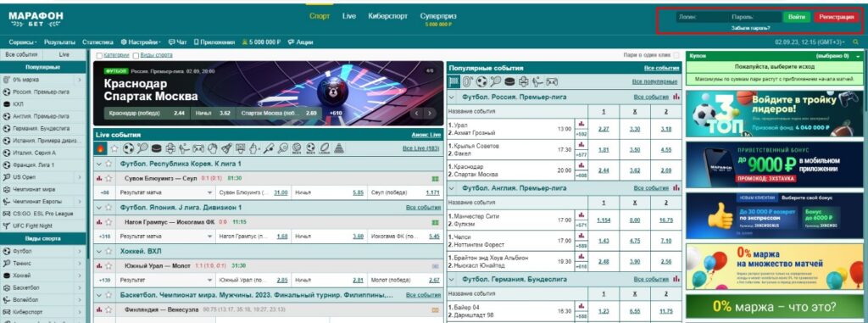The image size is (868, 323).
Task: Collapse the Футбол. Республика Корея. К лига 1 section
Action: (100, 164)
